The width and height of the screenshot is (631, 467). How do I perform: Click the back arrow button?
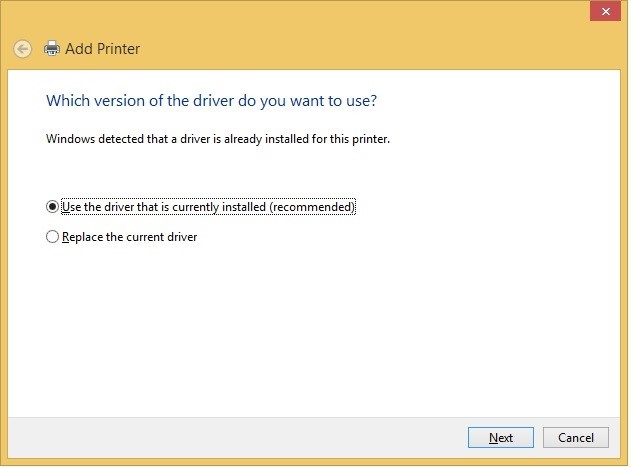tap(22, 48)
